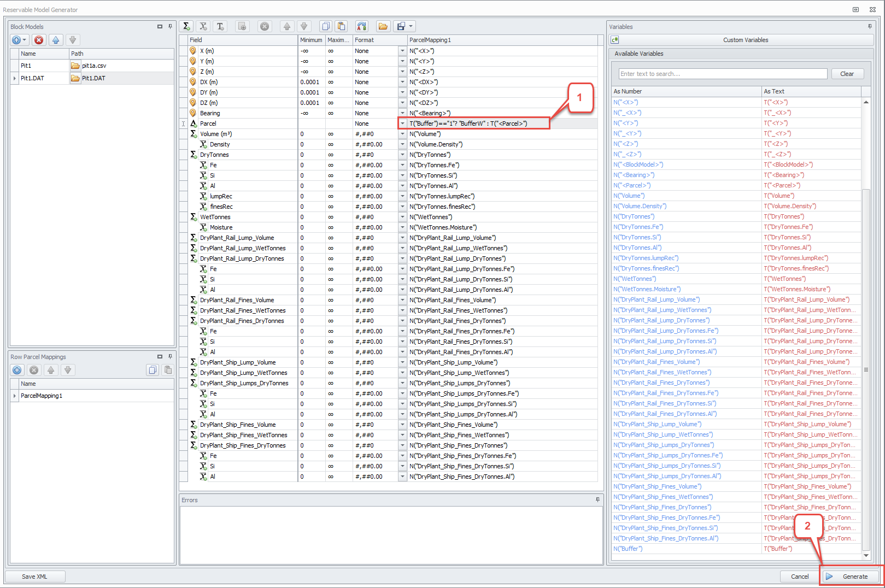
Task: Click the blue move up arrow in Block Models
Action: click(56, 40)
